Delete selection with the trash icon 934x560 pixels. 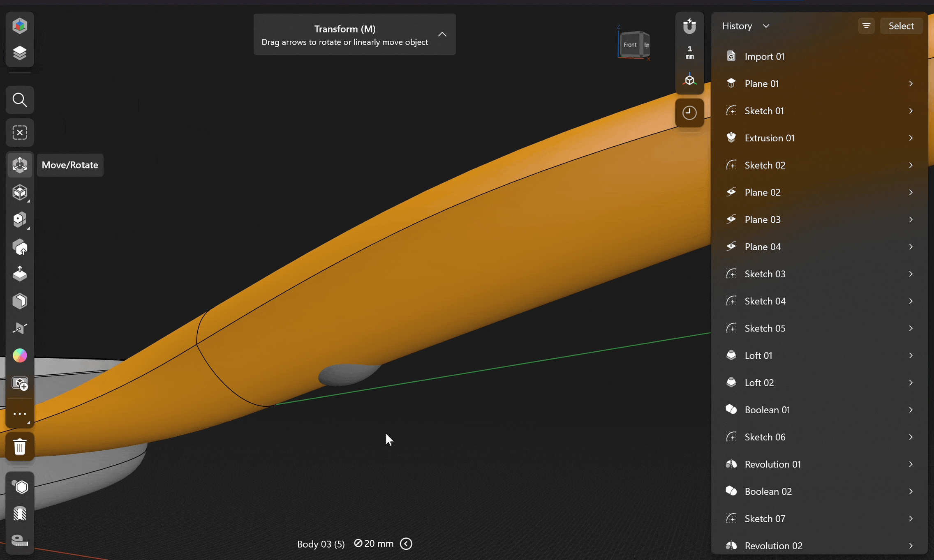tap(20, 446)
